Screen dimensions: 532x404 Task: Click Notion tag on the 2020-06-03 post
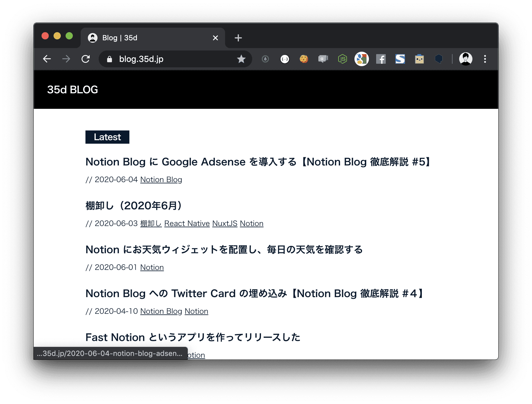pos(252,223)
